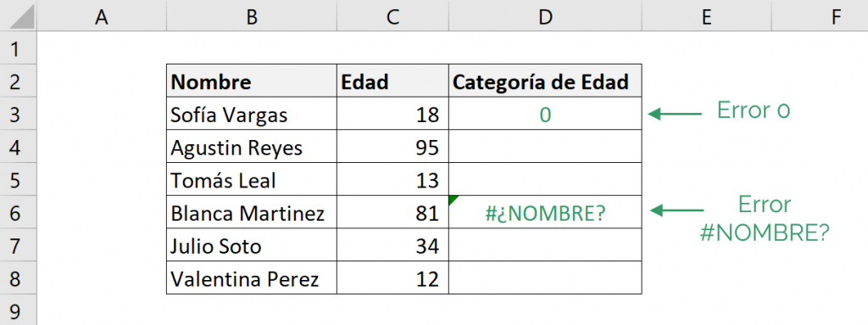Viewport: 868px width, 325px height.
Task: Select row 1 header
Action: click(x=19, y=48)
